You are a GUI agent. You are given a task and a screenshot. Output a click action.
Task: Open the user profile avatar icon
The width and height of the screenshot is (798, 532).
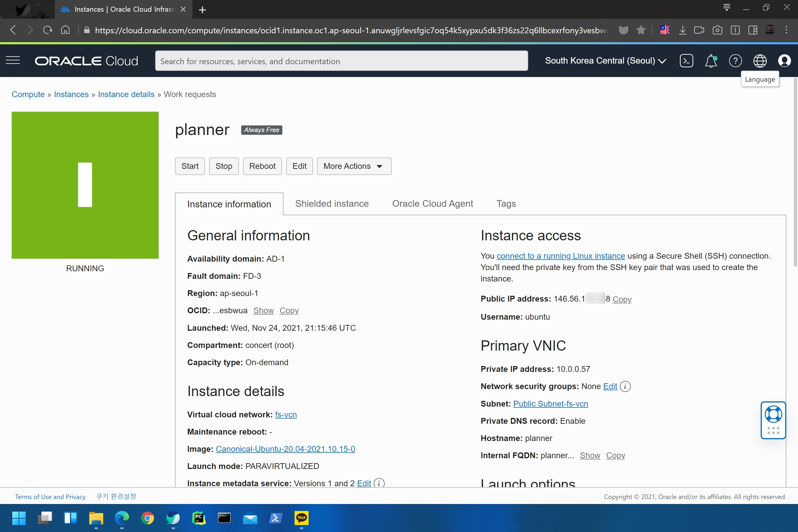pyautogui.click(x=784, y=61)
